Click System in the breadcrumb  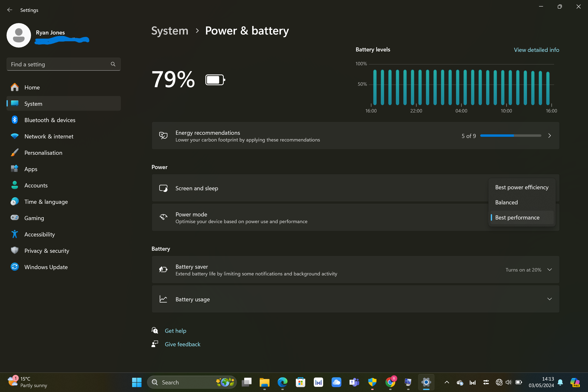(170, 30)
